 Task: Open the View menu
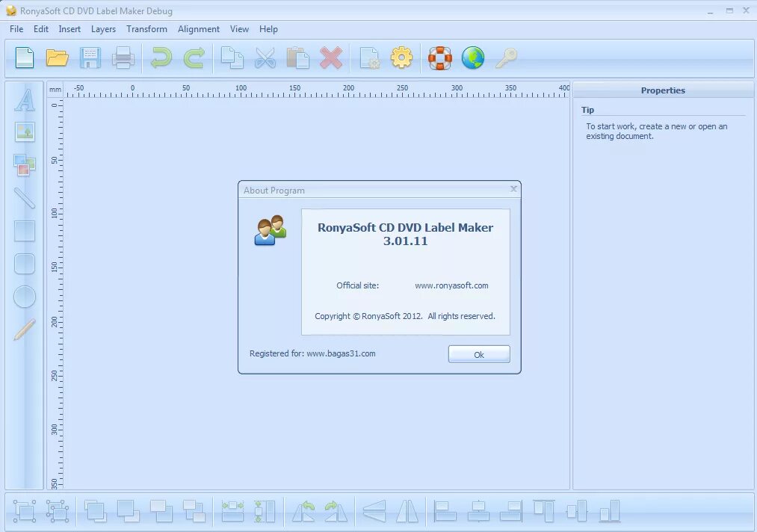tap(239, 29)
